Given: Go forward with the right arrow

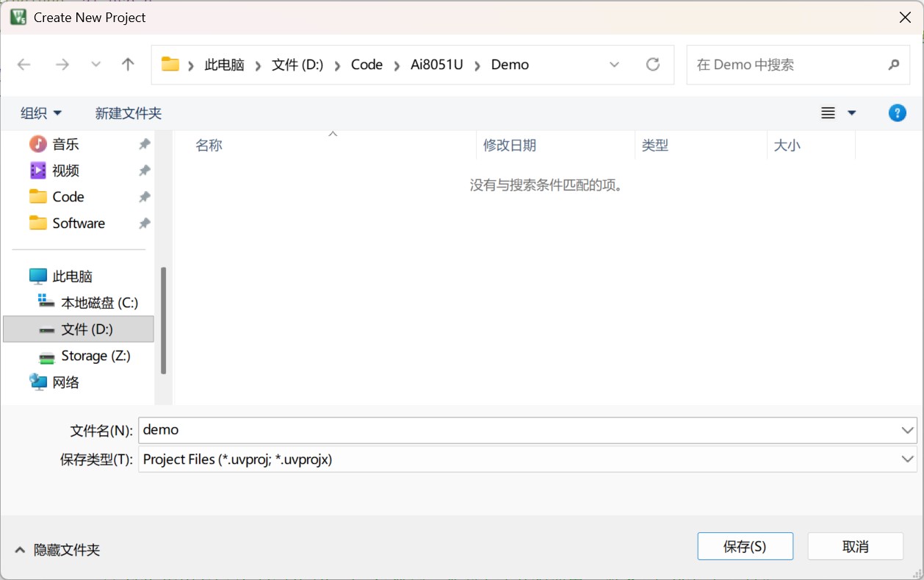Looking at the screenshot, I should pyautogui.click(x=62, y=65).
